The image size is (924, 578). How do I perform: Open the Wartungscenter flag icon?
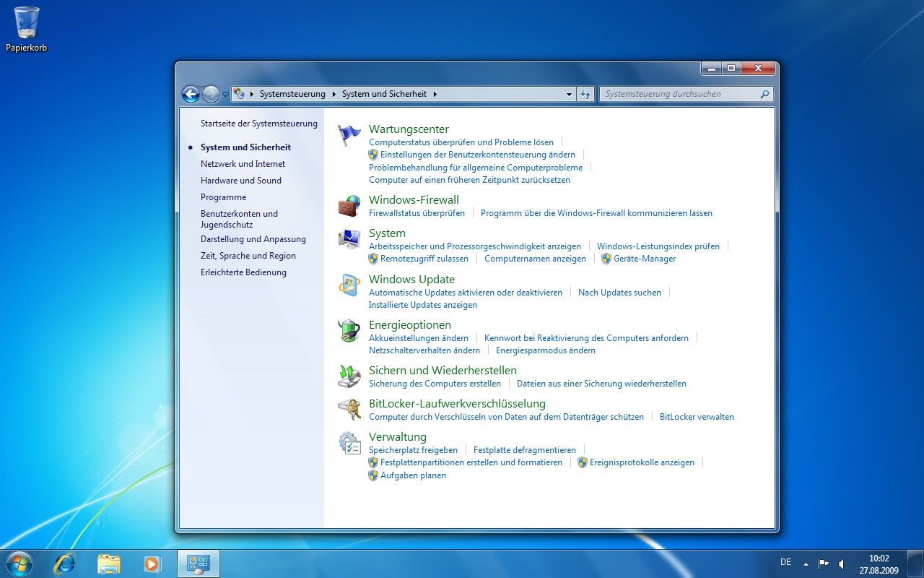(x=349, y=134)
